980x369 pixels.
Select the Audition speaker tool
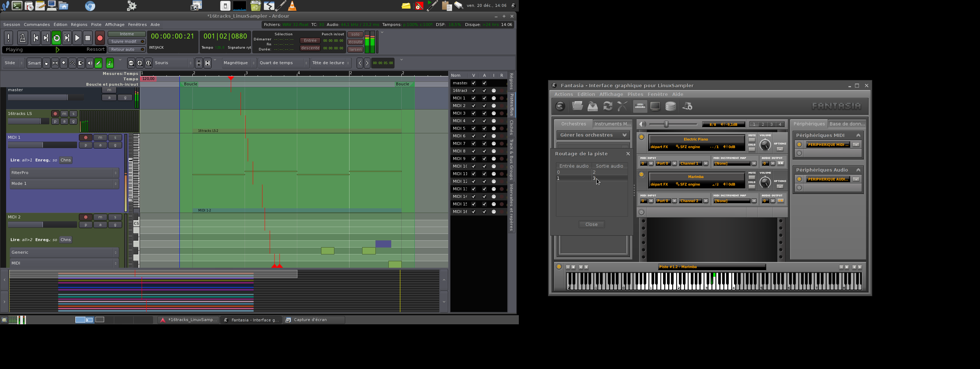pyautogui.click(x=90, y=63)
